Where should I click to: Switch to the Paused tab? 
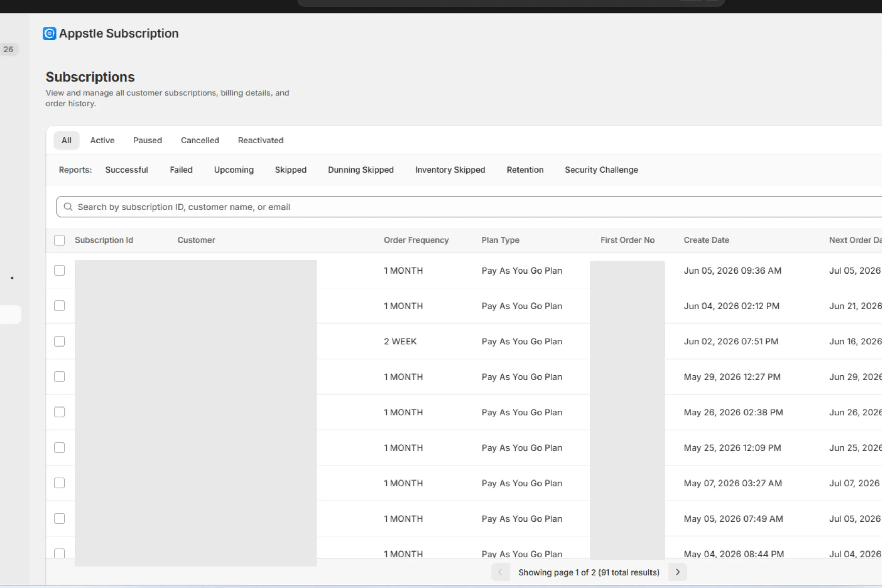click(x=147, y=140)
